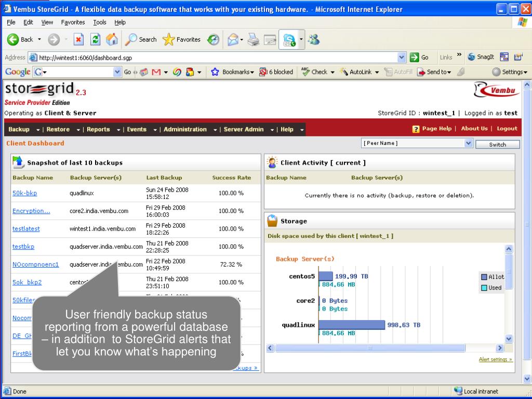Viewport: 532px width, 399px height.
Task: Click the Page Help question mark icon
Action: click(416, 129)
